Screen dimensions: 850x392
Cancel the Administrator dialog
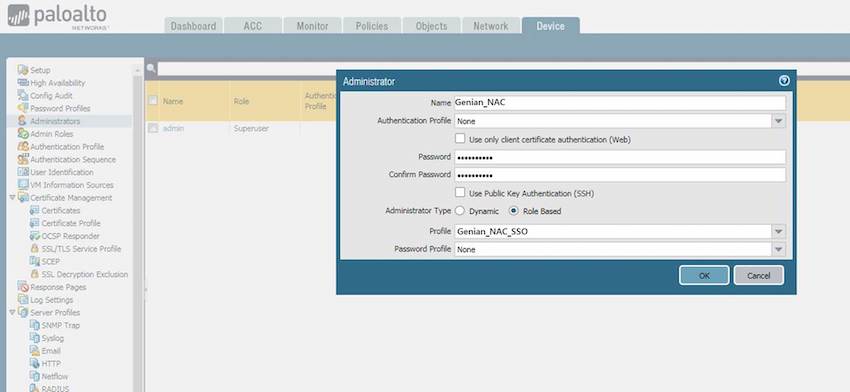[758, 275]
